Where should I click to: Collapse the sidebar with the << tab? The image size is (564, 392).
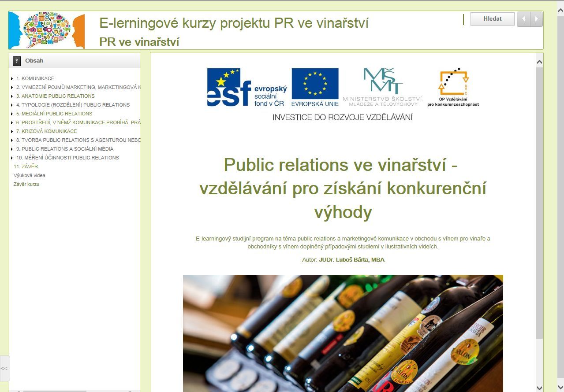point(4,368)
